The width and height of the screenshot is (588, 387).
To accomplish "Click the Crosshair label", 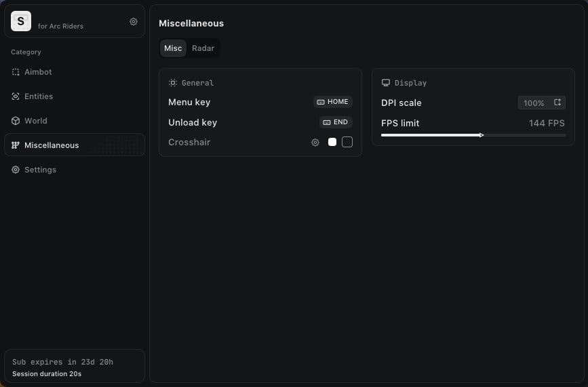I will [x=189, y=143].
